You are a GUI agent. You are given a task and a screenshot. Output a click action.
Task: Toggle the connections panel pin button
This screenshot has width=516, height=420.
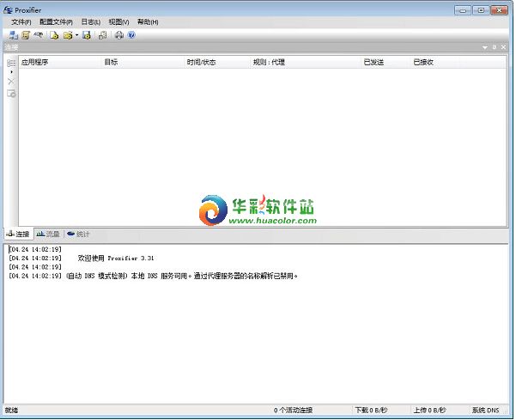[x=494, y=47]
